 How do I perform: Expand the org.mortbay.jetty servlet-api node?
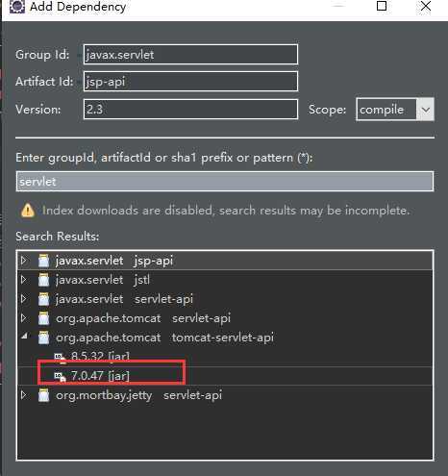tap(24, 395)
